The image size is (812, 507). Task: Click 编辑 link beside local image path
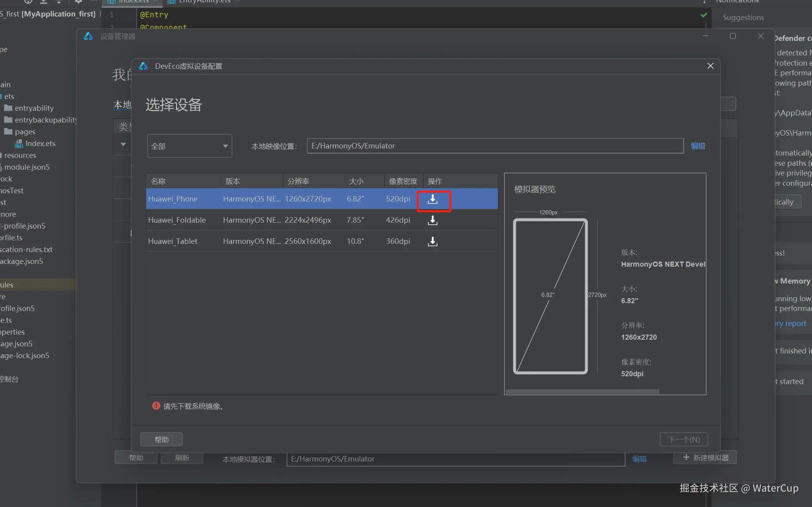pos(698,146)
